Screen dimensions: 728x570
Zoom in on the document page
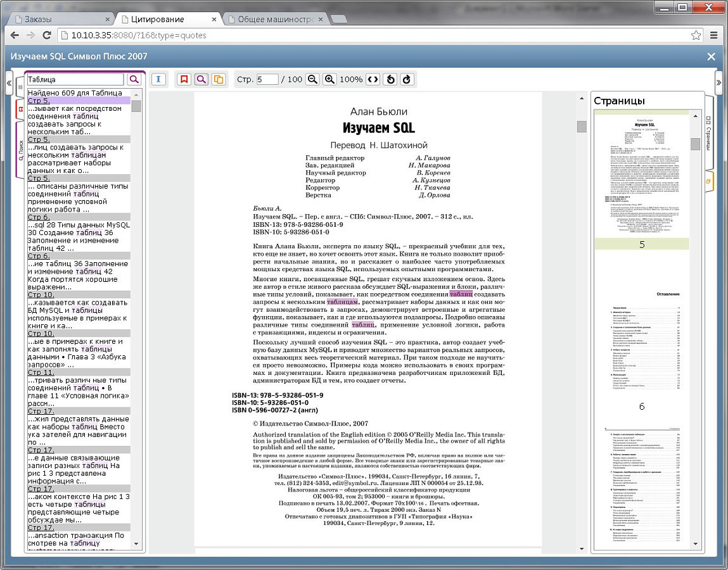pyautogui.click(x=329, y=79)
